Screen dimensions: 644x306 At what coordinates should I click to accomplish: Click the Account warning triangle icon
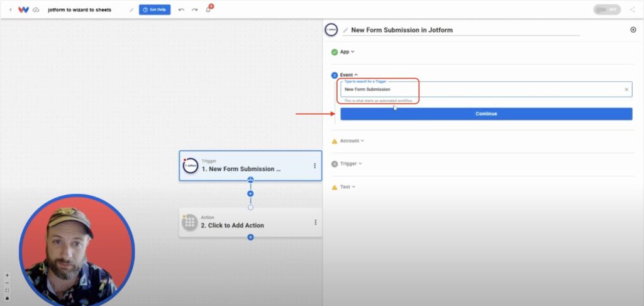(335, 141)
